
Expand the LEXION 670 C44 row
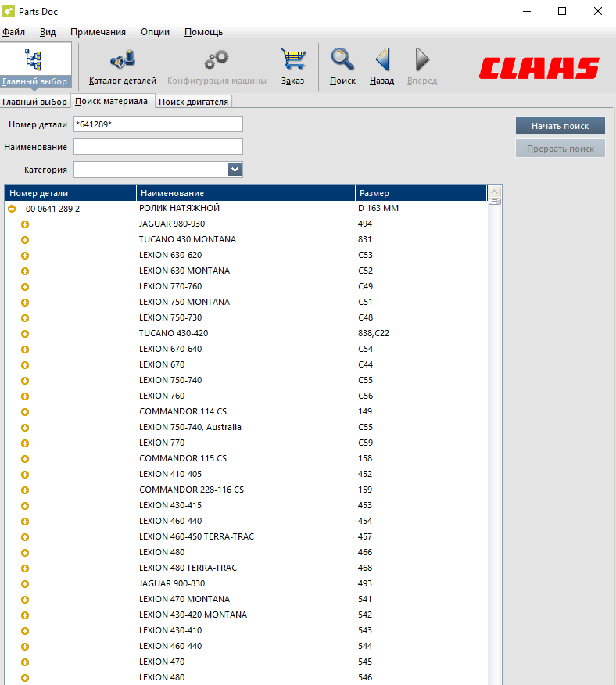coord(25,365)
